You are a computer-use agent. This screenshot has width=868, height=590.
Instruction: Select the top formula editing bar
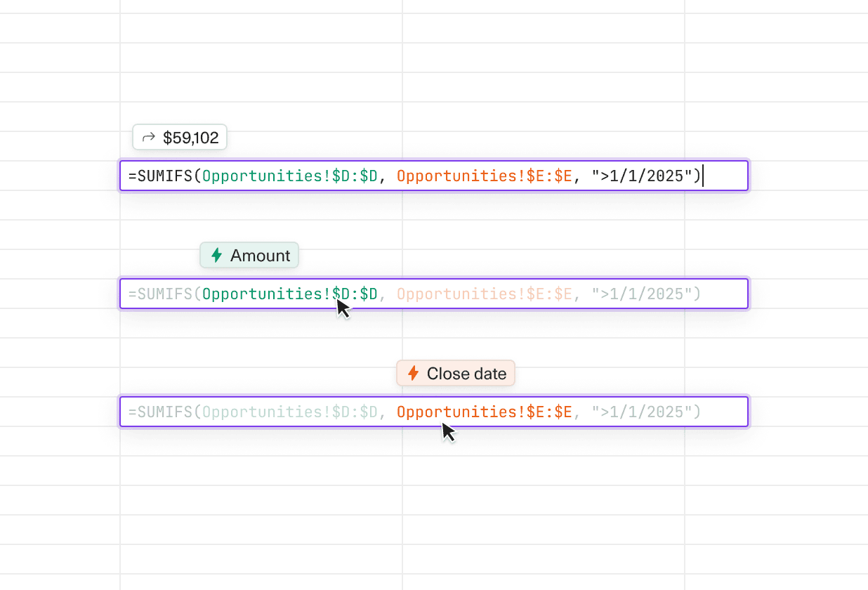[434, 176]
